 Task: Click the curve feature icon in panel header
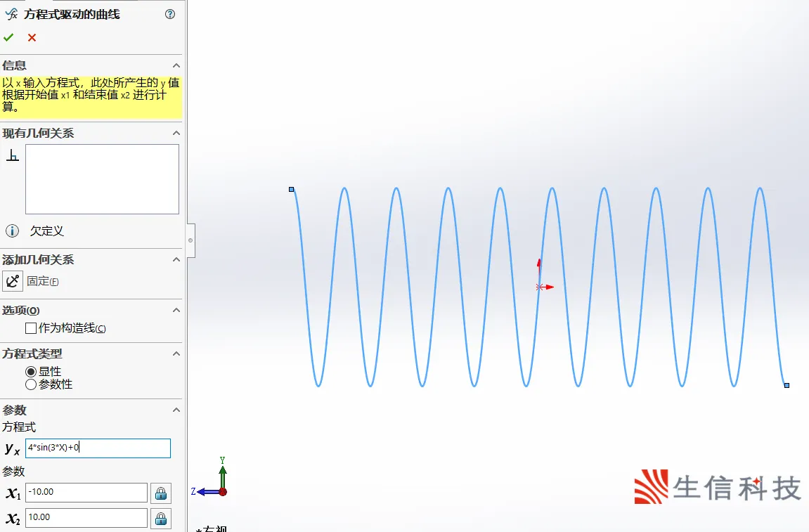pos(11,14)
